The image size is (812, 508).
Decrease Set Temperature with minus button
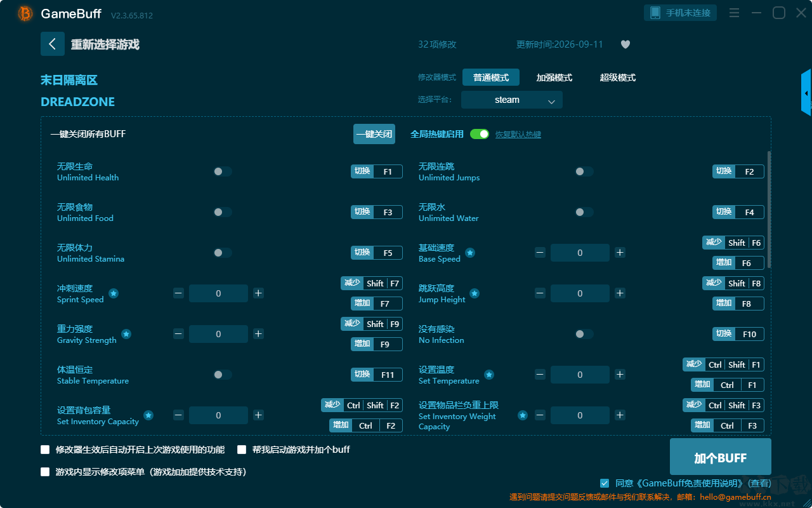coord(540,375)
